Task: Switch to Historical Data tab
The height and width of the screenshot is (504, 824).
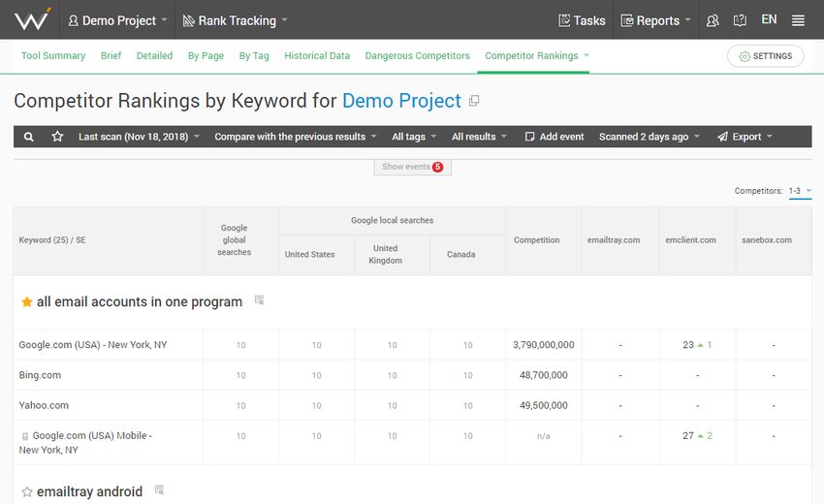Action: (x=317, y=55)
